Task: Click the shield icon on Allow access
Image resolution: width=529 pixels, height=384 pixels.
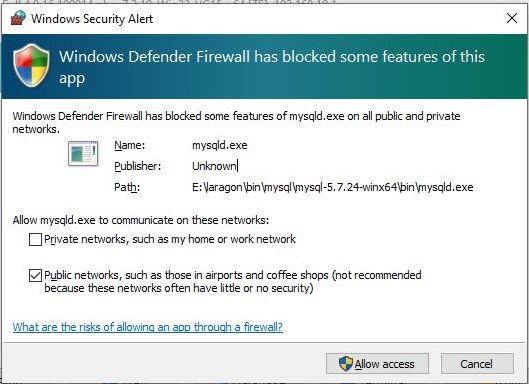Action: coord(345,364)
